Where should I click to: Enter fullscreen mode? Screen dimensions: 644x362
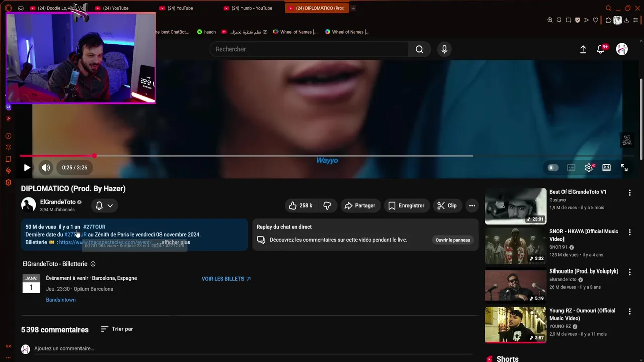624,168
